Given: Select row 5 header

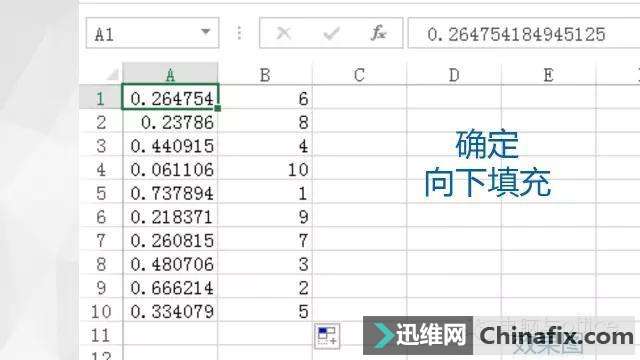Looking at the screenshot, I should click(x=100, y=192).
